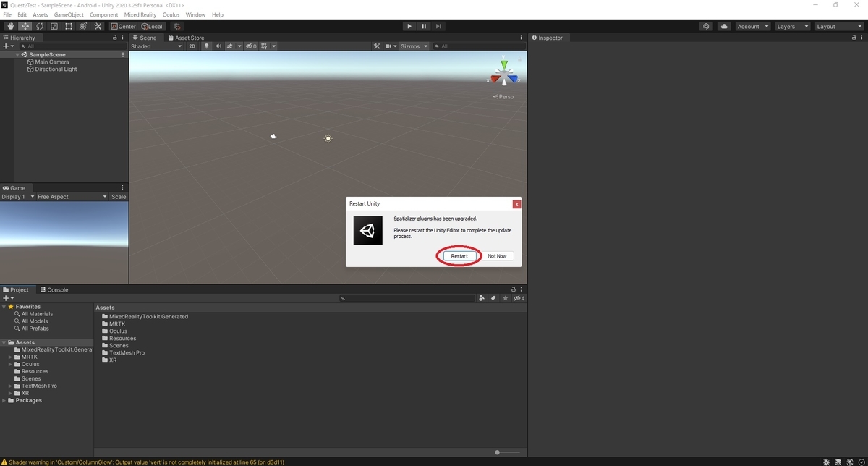Lock the Hierarchy panel

tap(114, 38)
